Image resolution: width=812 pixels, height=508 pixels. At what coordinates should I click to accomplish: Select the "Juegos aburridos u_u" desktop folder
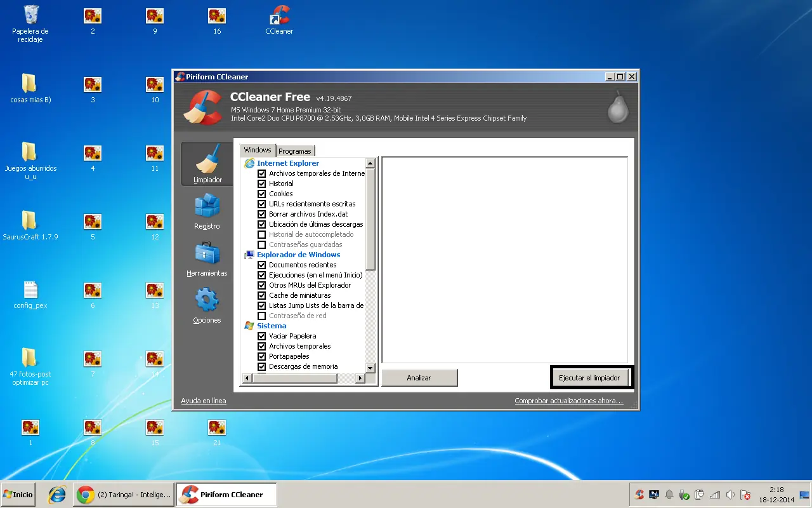pos(30,161)
